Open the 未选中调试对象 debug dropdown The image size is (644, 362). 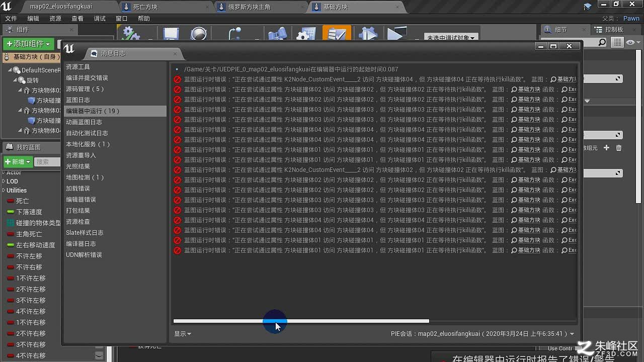coord(451,38)
